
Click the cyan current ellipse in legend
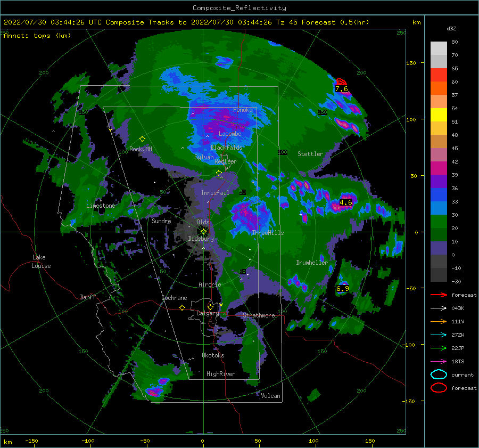pos(439,374)
